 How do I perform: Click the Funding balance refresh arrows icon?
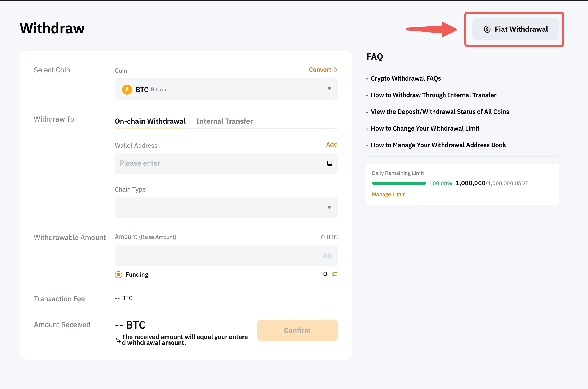(x=335, y=274)
